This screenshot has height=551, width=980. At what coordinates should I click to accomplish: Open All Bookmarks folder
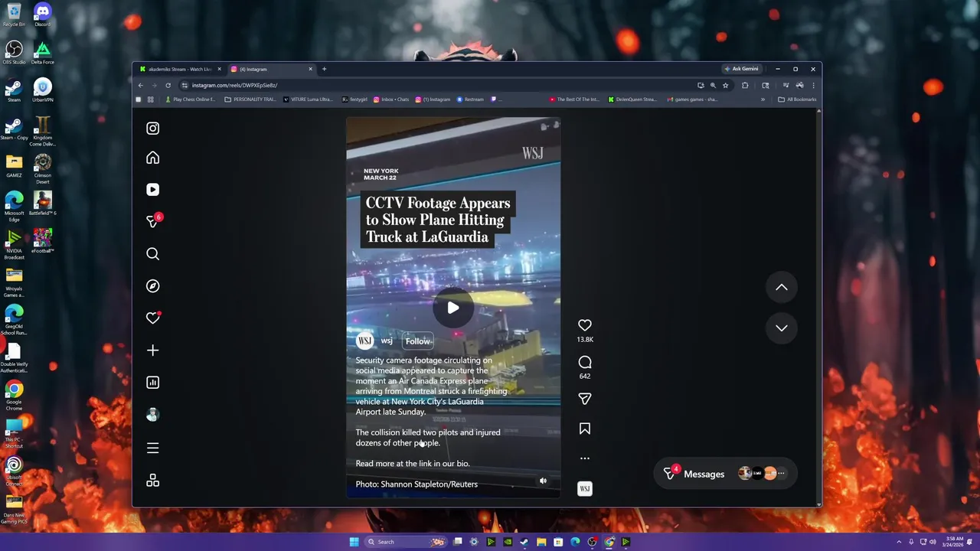[797, 99]
